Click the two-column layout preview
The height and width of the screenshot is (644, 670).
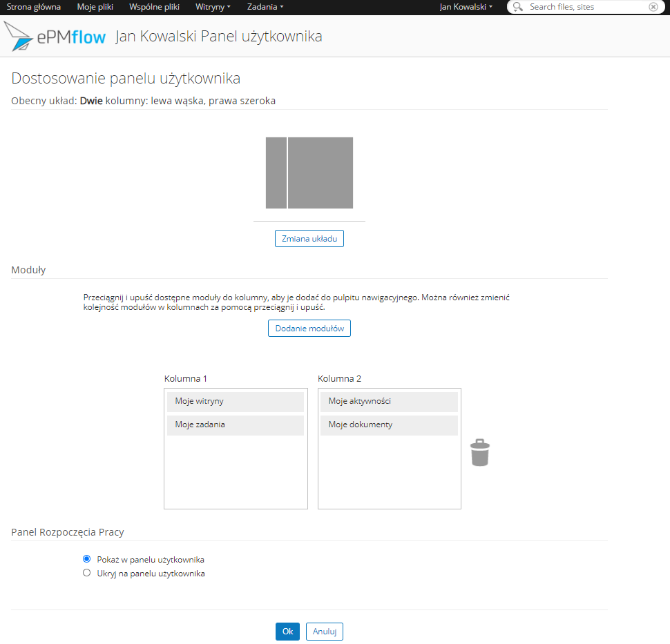pos(309,173)
